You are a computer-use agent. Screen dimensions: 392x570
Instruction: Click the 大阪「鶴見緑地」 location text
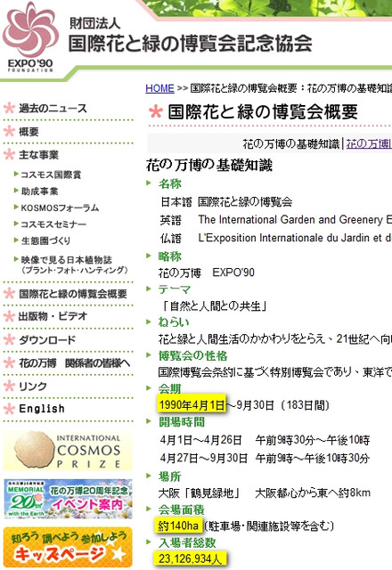[x=200, y=493]
